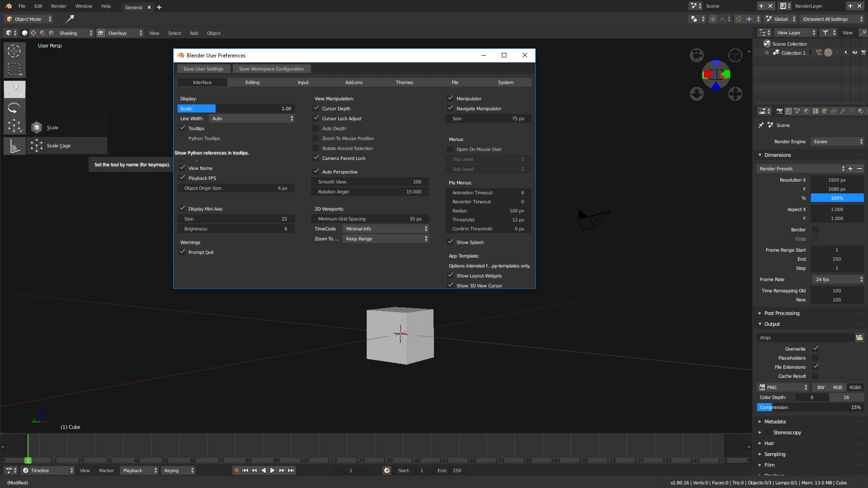Switch to the Add-ons preferences tab

click(x=354, y=82)
